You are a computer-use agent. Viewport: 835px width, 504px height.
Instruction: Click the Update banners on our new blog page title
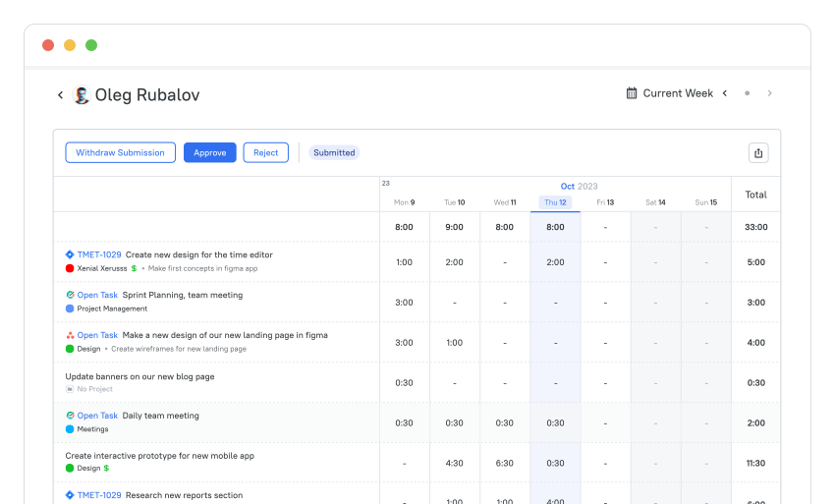(x=140, y=376)
